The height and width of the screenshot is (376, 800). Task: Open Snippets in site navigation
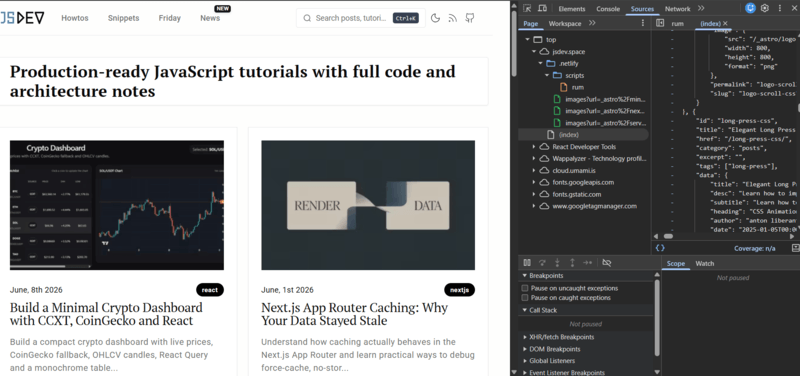pyautogui.click(x=123, y=18)
